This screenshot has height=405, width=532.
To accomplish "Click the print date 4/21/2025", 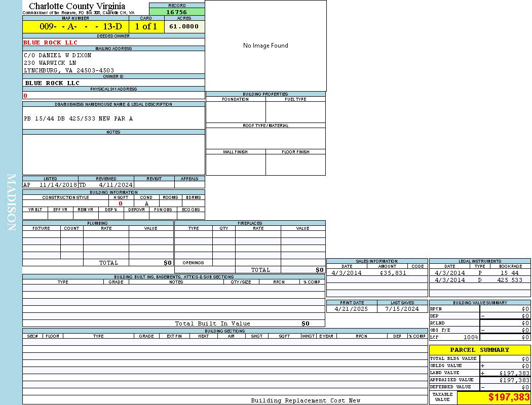I will point(351,309).
